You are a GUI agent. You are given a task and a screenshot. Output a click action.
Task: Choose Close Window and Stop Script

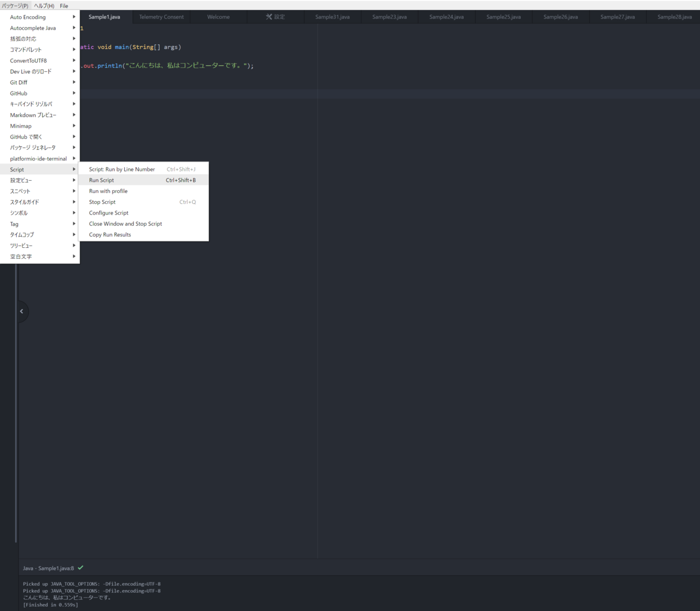pos(143,224)
